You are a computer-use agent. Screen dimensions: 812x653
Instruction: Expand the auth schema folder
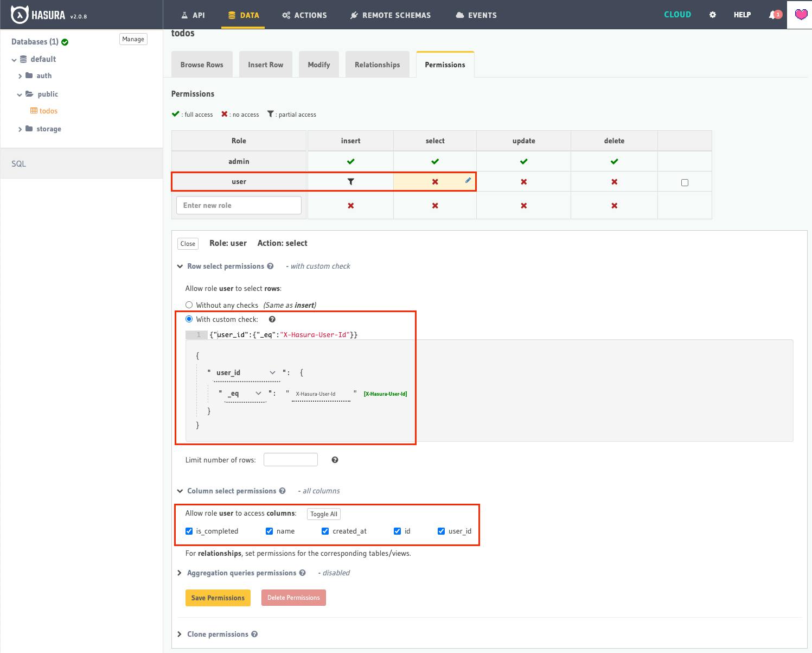(x=20, y=76)
